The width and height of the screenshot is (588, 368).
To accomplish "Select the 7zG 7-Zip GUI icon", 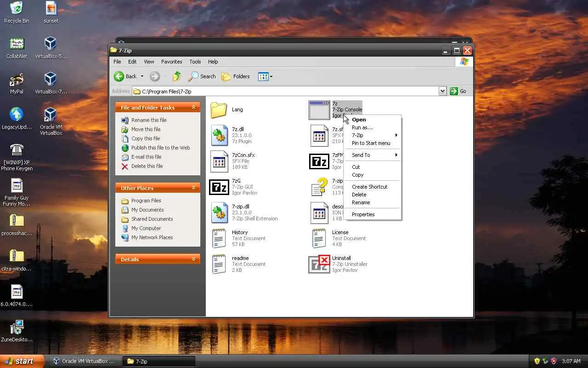I will pos(219,187).
